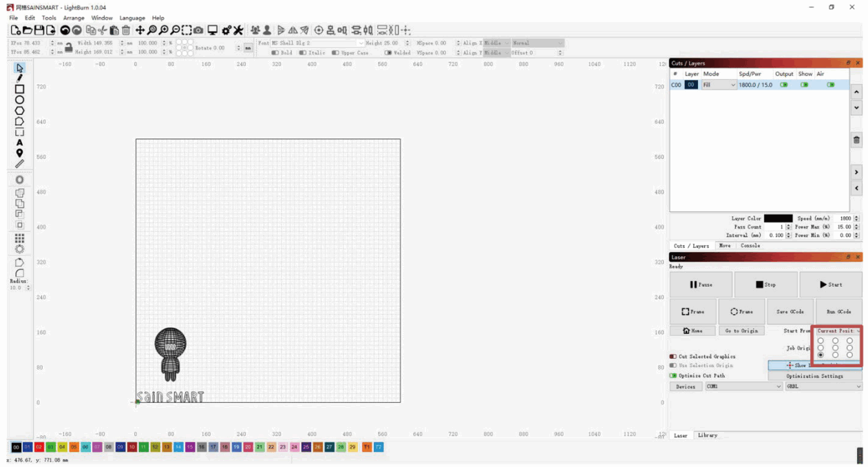Select the Pan (four-arrow) view tool

[x=140, y=30]
